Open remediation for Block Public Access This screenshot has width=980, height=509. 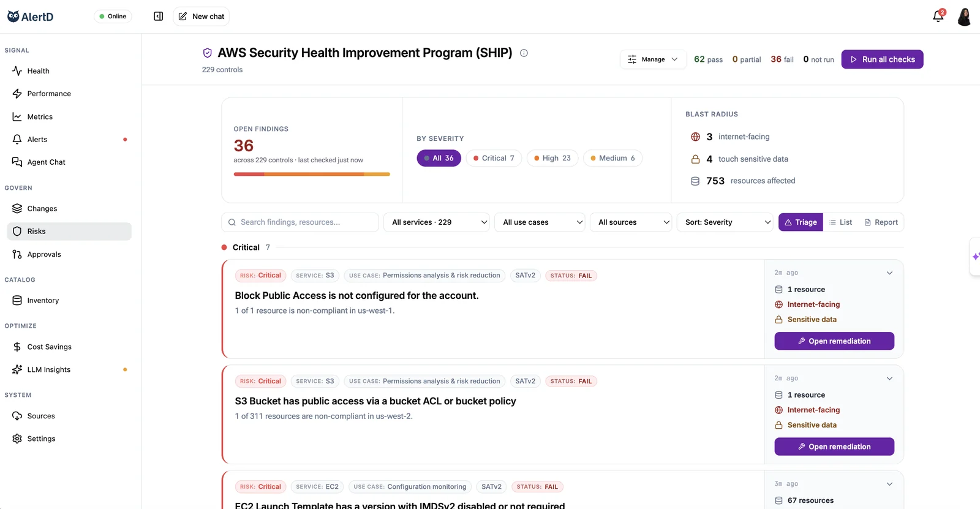(834, 341)
